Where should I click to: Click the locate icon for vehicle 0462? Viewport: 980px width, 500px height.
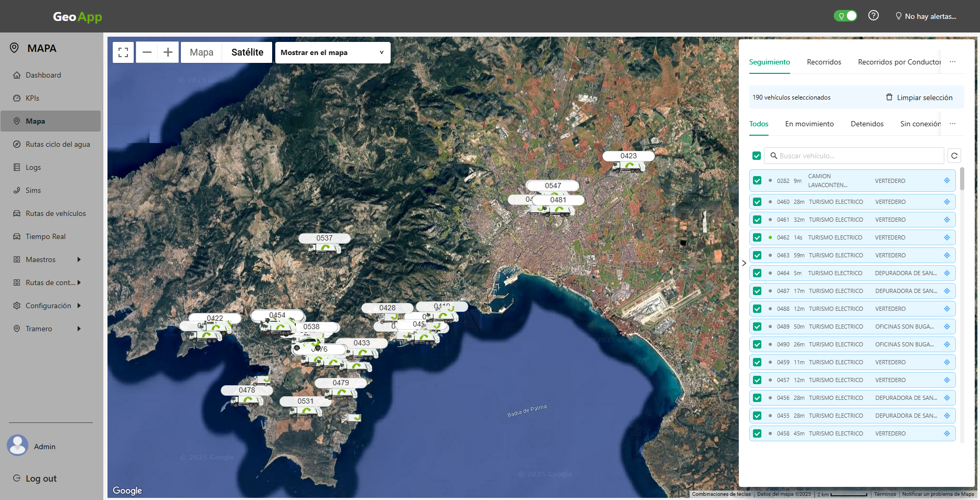tap(947, 237)
